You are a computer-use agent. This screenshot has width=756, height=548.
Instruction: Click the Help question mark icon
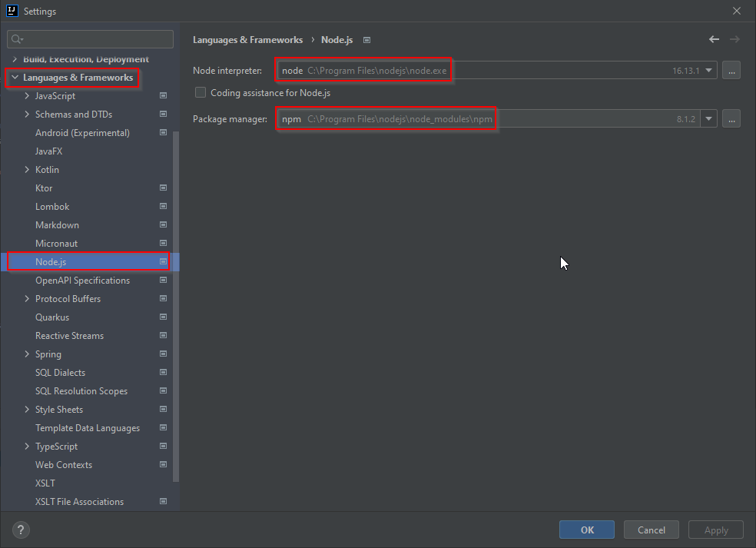coord(20,530)
